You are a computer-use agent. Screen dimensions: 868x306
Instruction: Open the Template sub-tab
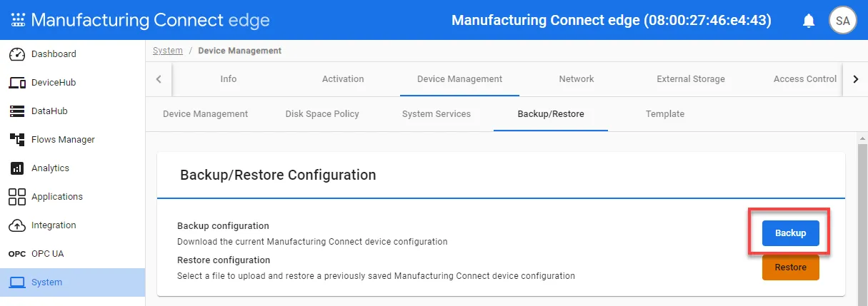click(665, 114)
